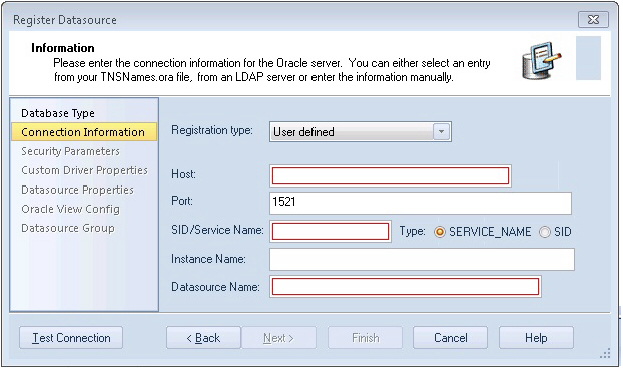Click into the Instance Name field
Screen dimensions: 623x369
point(422,259)
